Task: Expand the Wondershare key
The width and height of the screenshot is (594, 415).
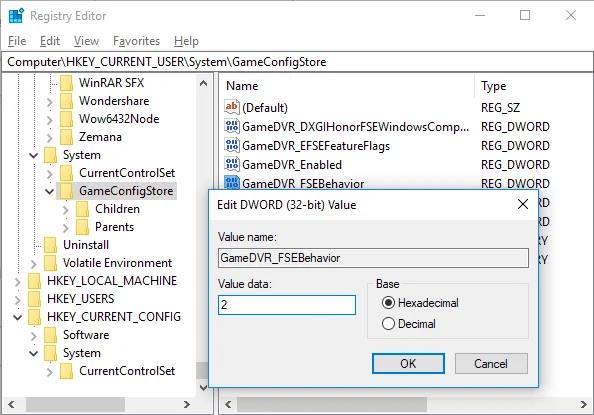Action: pos(49,102)
